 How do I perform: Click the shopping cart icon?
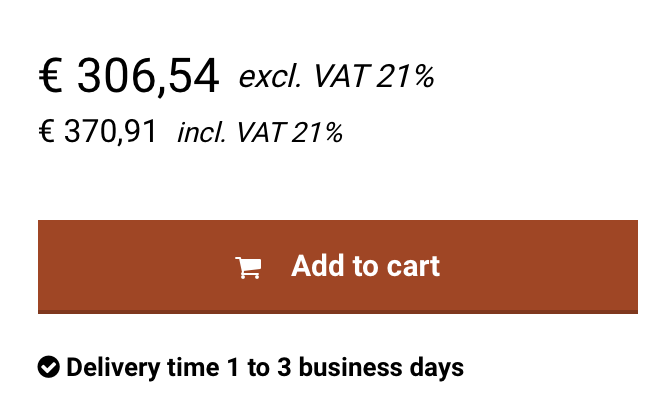tap(248, 267)
